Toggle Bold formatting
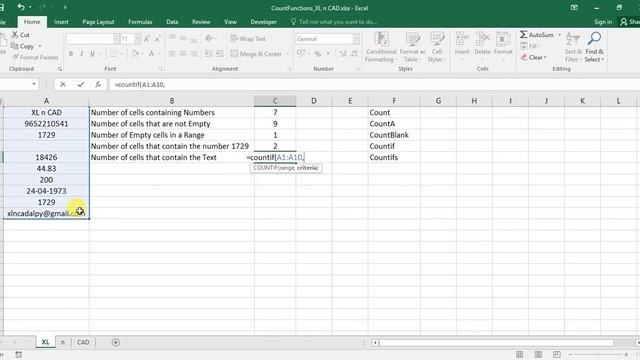 [x=71, y=53]
